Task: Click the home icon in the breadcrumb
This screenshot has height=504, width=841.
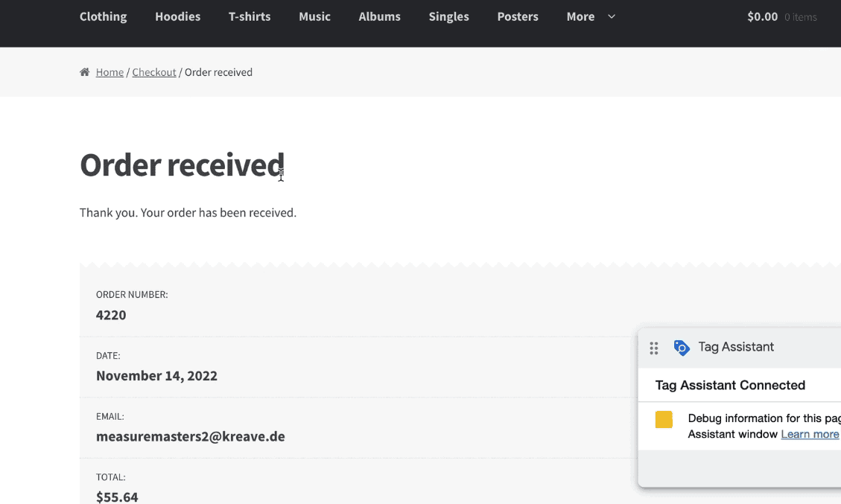Action: [84, 71]
